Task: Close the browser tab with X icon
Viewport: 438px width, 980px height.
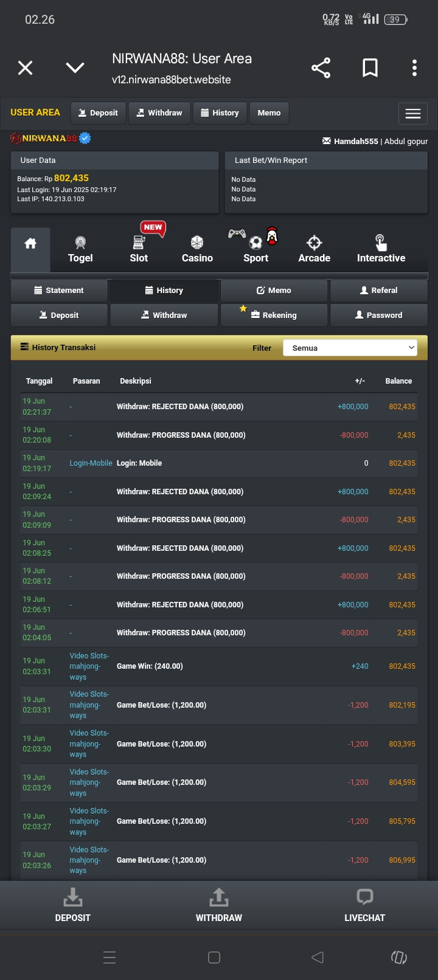Action: pyautogui.click(x=26, y=67)
